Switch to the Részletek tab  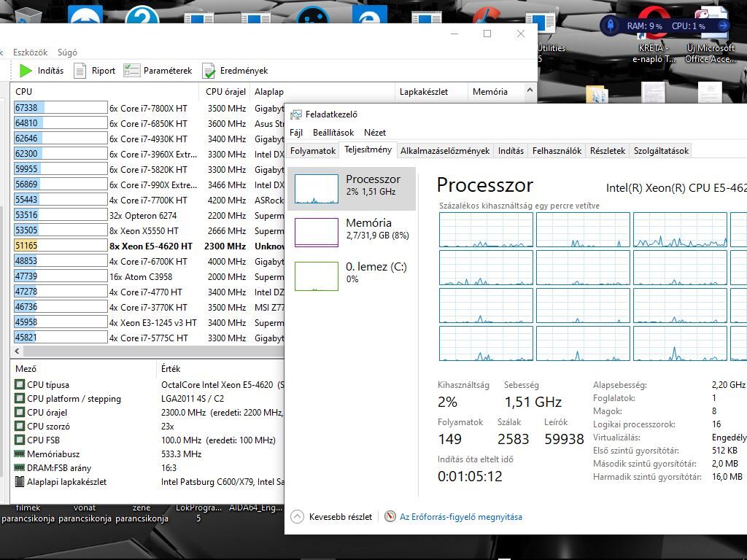coord(608,151)
